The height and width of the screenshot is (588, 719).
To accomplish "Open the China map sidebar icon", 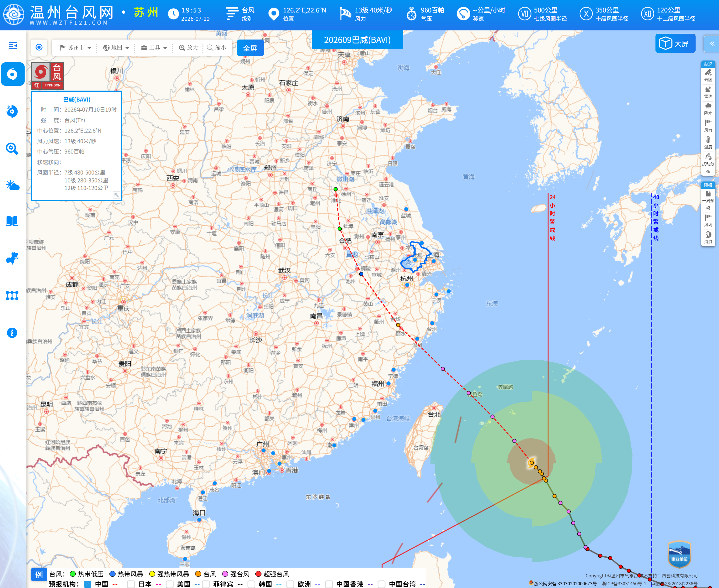I will [x=12, y=258].
